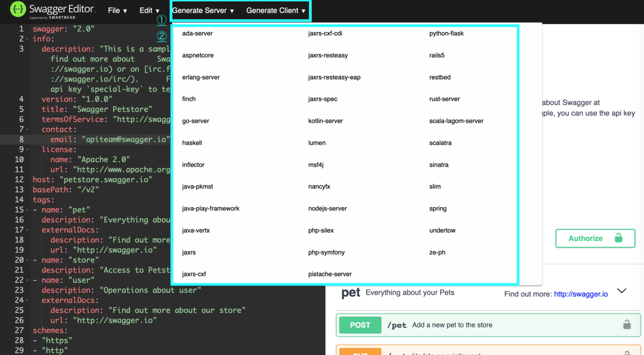Select inflector generator
Image resolution: width=644 pixels, height=355 pixels.
(x=193, y=165)
